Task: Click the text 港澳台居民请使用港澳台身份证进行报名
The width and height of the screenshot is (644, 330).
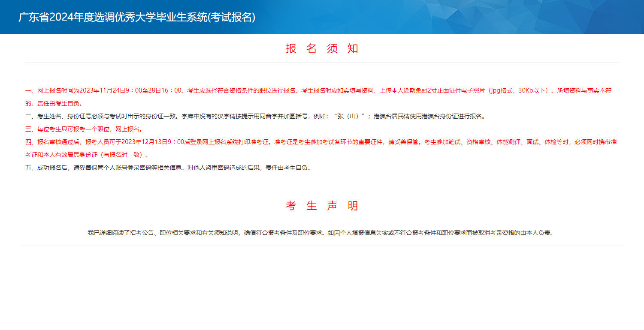Action: (429, 116)
